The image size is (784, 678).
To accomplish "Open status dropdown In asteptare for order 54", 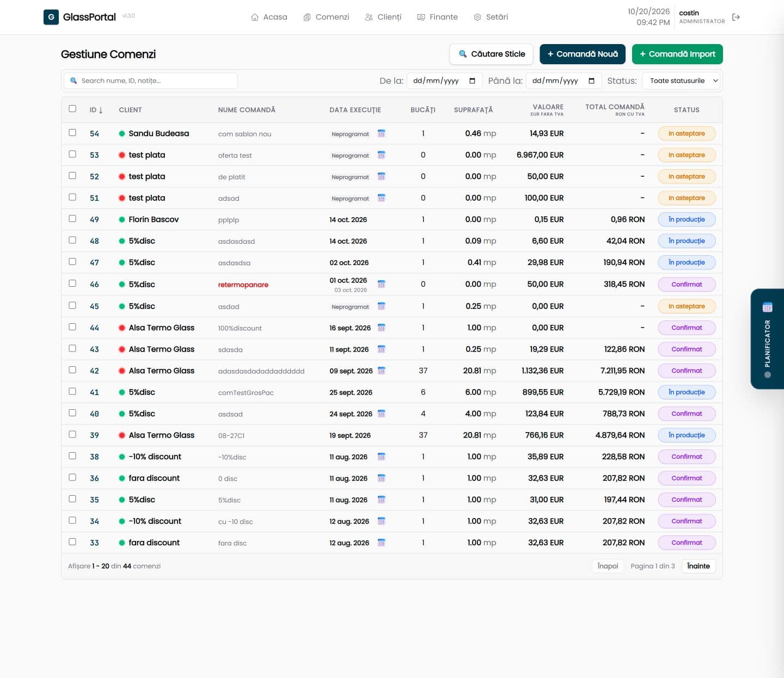I will [x=687, y=133].
